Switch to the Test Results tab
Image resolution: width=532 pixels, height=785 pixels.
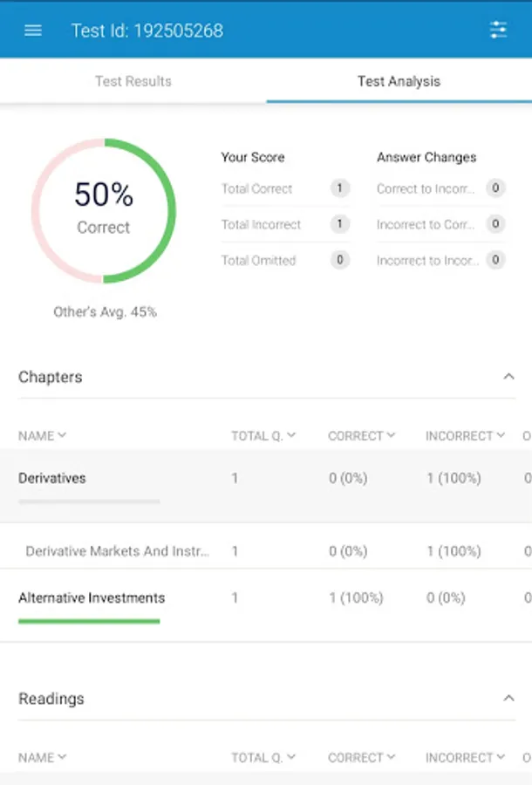tap(133, 81)
